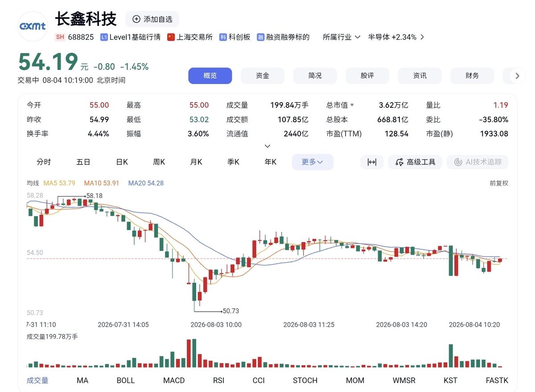The image size is (535, 392).
Task: Click the 总市值 value 3.62万亿
Action: [394, 105]
